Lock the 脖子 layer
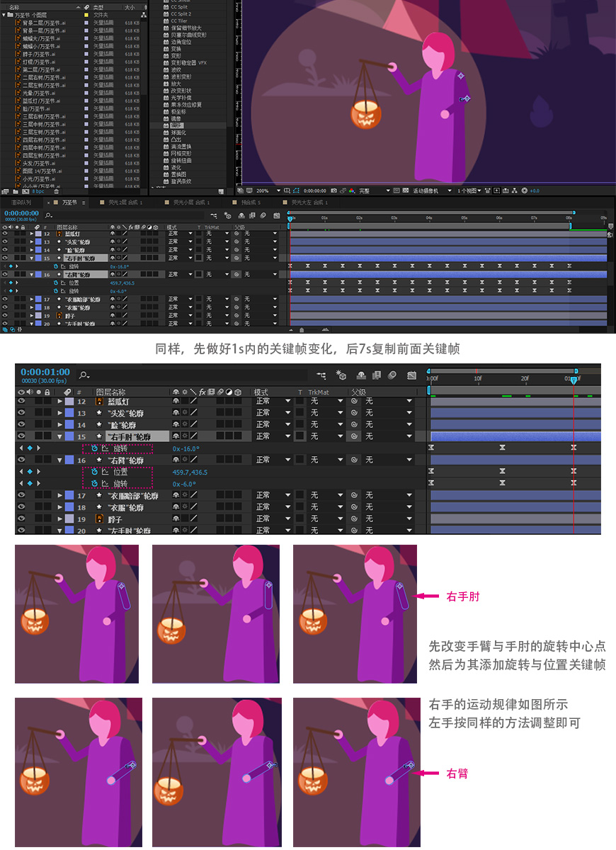This screenshot has width=616, height=850. [x=23, y=315]
